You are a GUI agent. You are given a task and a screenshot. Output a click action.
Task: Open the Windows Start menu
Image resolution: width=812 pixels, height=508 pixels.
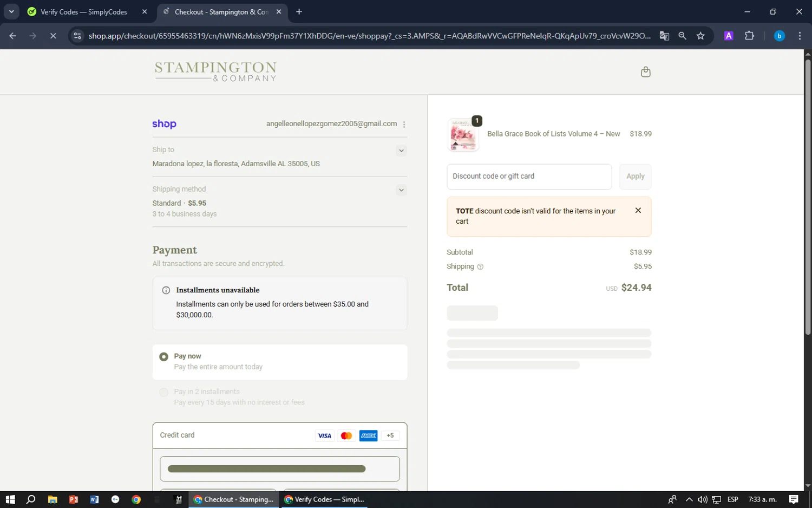10,499
